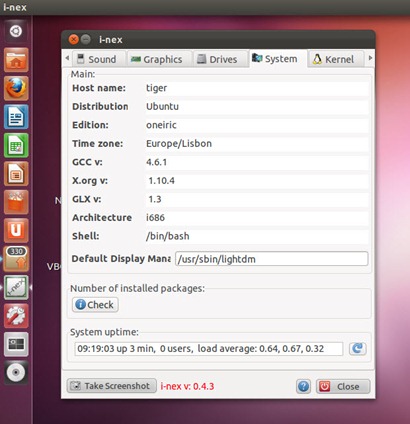Open Ubuntu Dash home launcher icon
The height and width of the screenshot is (424, 410).
(16, 31)
